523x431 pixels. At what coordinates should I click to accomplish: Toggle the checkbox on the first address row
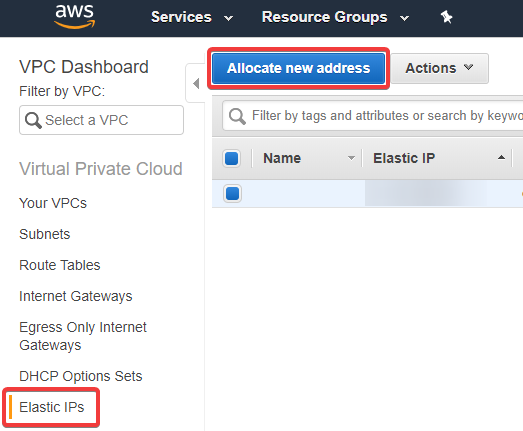pyautogui.click(x=232, y=193)
